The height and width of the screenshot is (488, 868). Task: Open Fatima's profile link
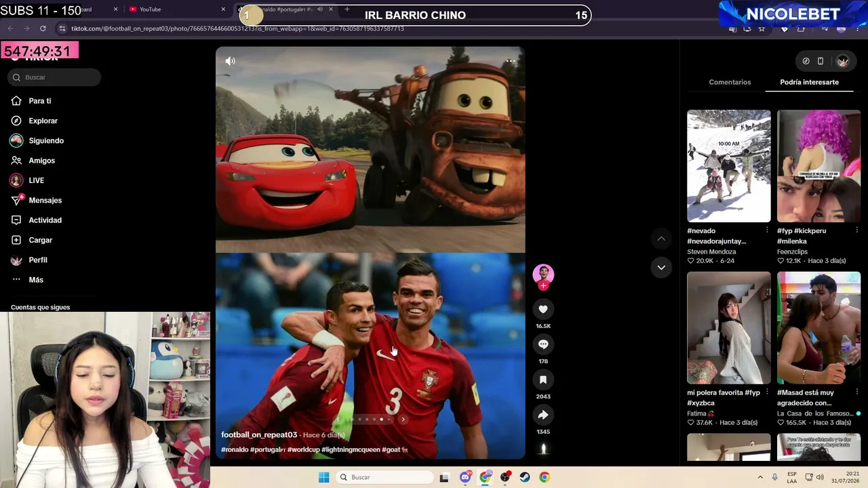(701, 413)
